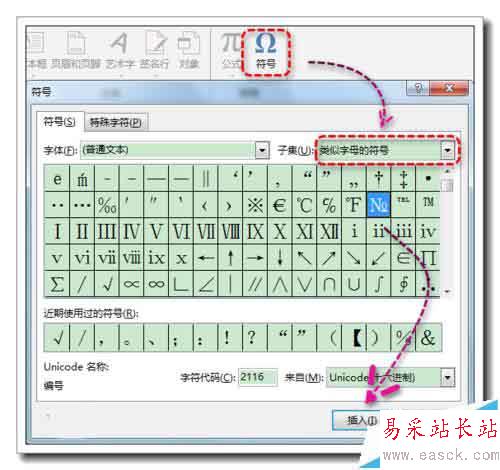Select the per mille ‰ symbol
500x470 pixels.
pos(107,204)
